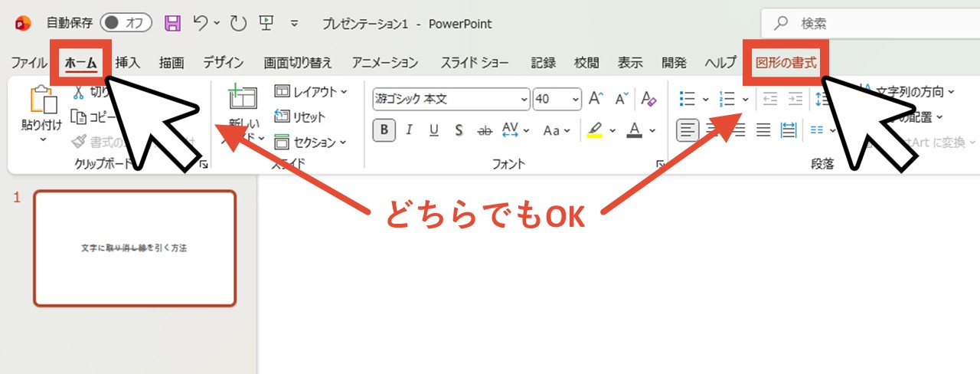This screenshot has height=374, width=980.
Task: Switch to the Record (記録) tab
Action: [x=544, y=63]
